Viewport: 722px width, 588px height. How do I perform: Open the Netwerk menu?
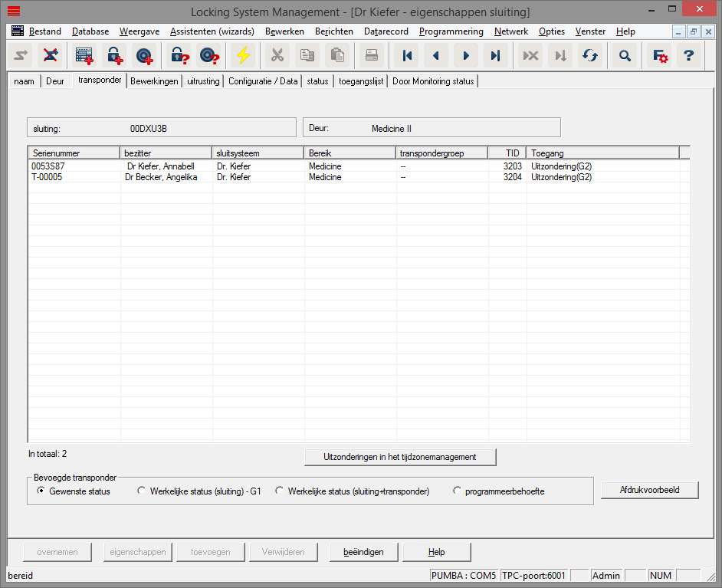tap(510, 31)
